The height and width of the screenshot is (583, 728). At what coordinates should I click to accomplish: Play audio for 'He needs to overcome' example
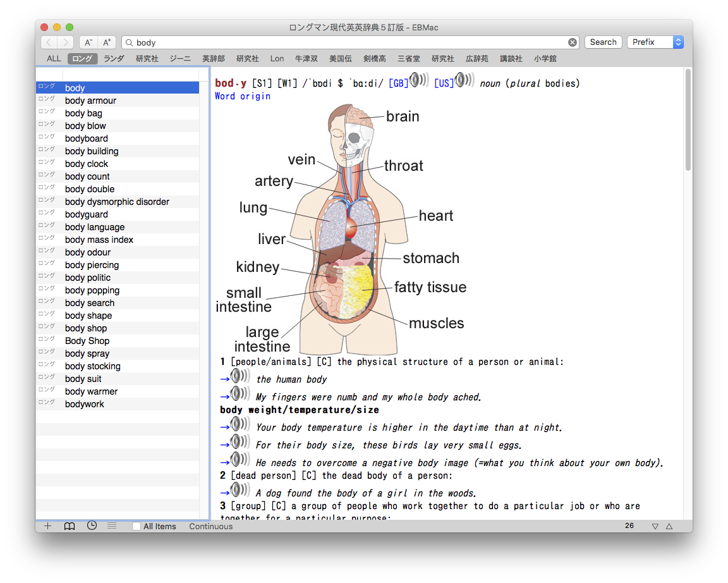pos(241,460)
